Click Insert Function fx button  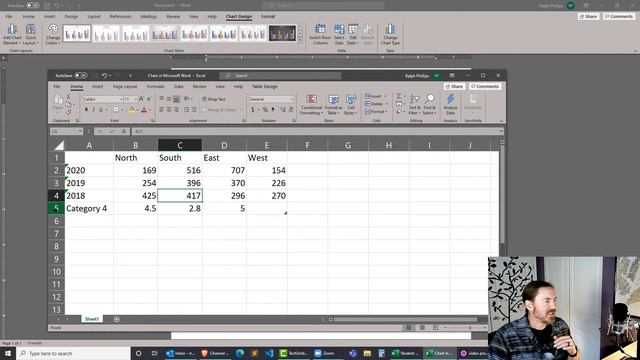click(x=123, y=131)
